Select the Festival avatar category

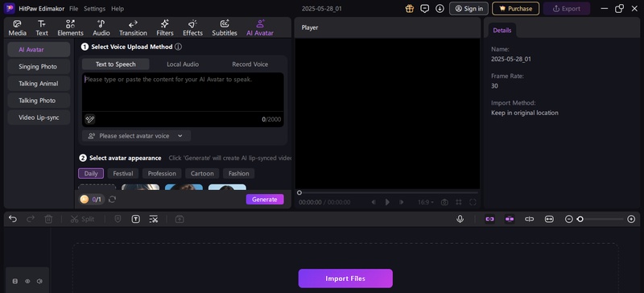pos(123,173)
